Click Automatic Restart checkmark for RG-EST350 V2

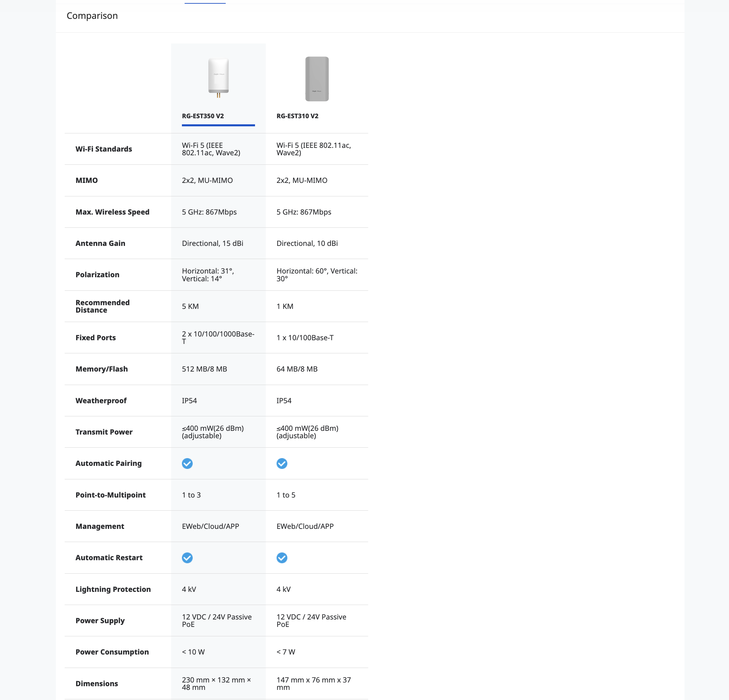tap(187, 558)
